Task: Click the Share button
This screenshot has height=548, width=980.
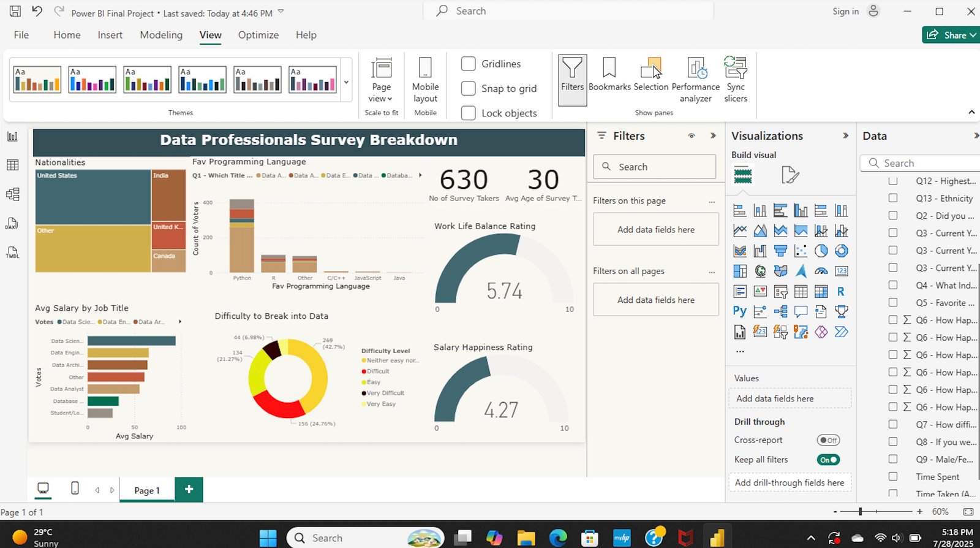Action: click(950, 35)
